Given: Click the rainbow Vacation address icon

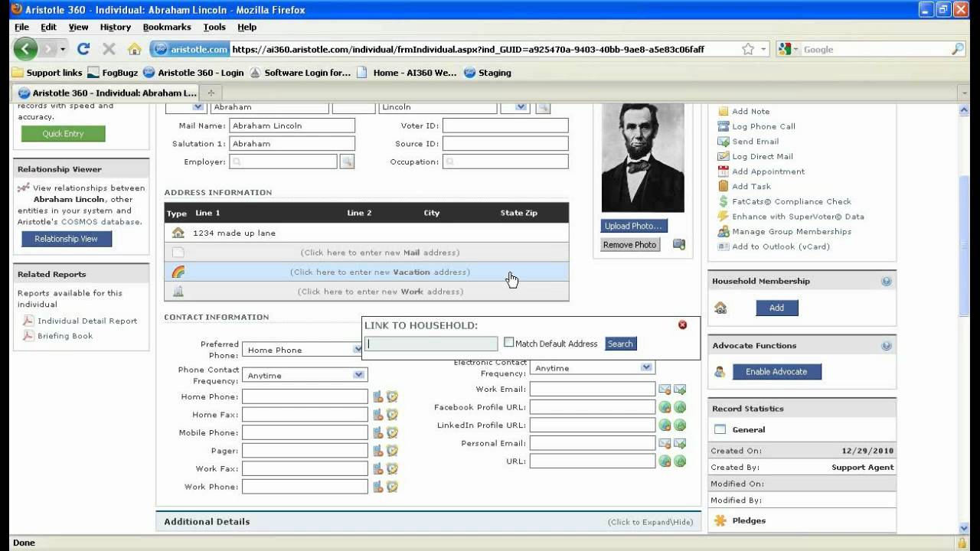Looking at the screenshot, I should (178, 272).
